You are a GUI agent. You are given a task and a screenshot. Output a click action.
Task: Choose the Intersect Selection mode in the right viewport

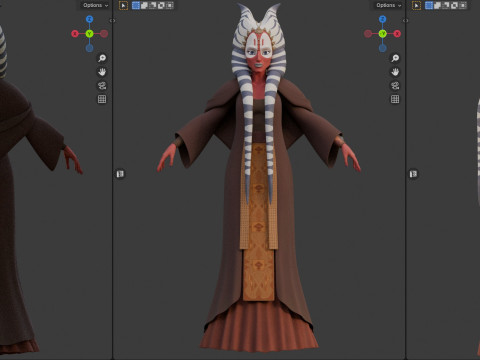[x=463, y=5]
